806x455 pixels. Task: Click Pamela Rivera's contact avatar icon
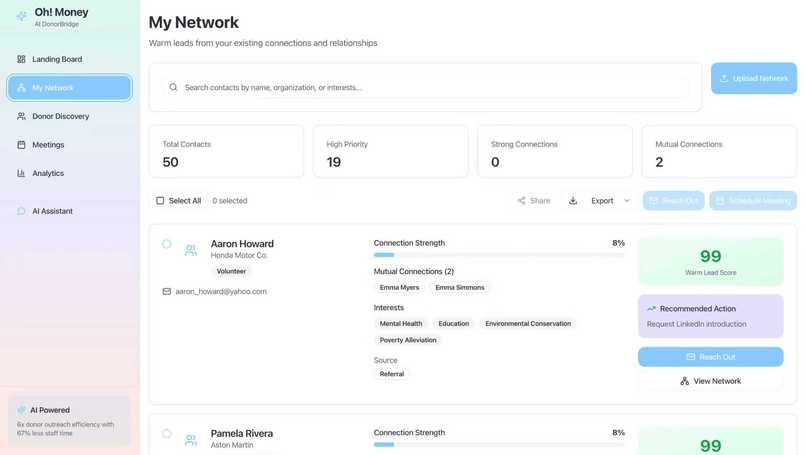(x=191, y=440)
